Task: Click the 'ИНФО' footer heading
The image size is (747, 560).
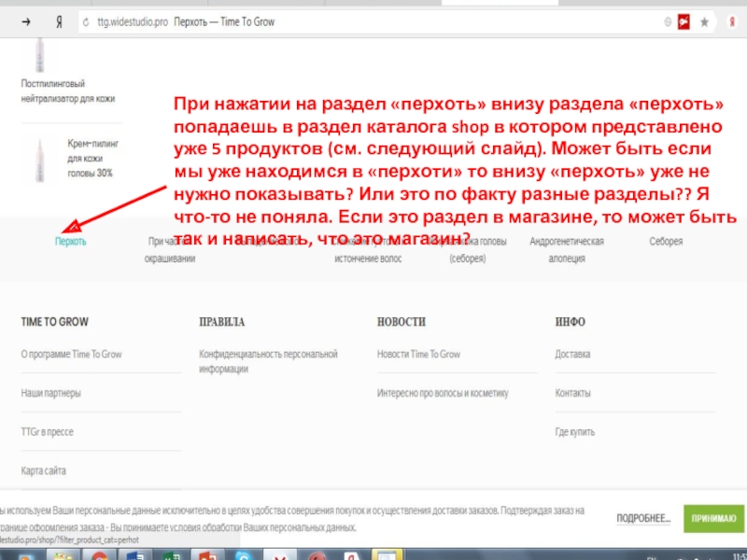Action: click(x=570, y=322)
